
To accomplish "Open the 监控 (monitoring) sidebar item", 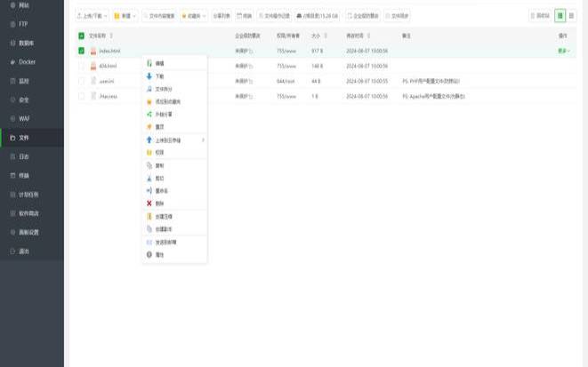I will click(x=31, y=81).
